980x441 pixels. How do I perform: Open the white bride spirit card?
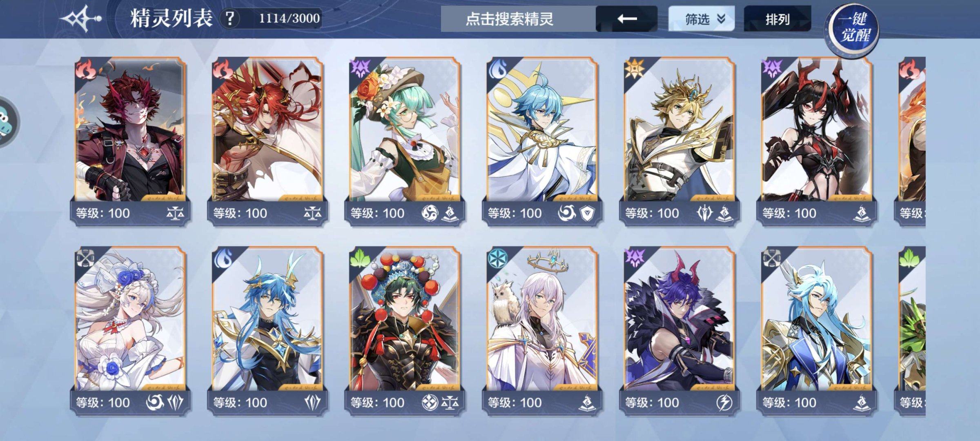click(130, 331)
